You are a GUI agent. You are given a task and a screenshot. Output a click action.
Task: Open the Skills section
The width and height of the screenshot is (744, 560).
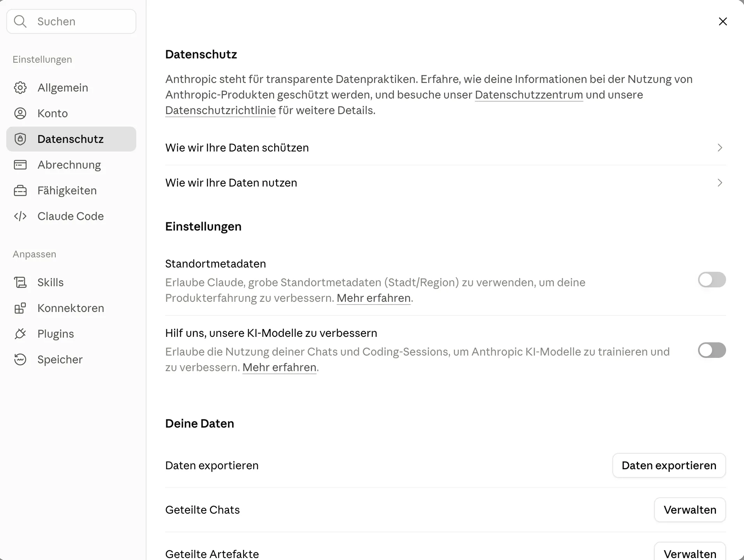point(71,282)
